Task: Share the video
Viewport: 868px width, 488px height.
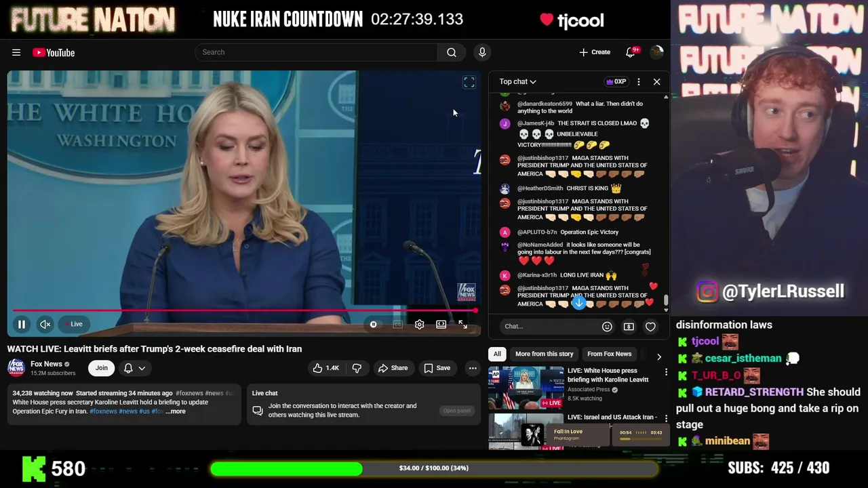Action: (393, 368)
